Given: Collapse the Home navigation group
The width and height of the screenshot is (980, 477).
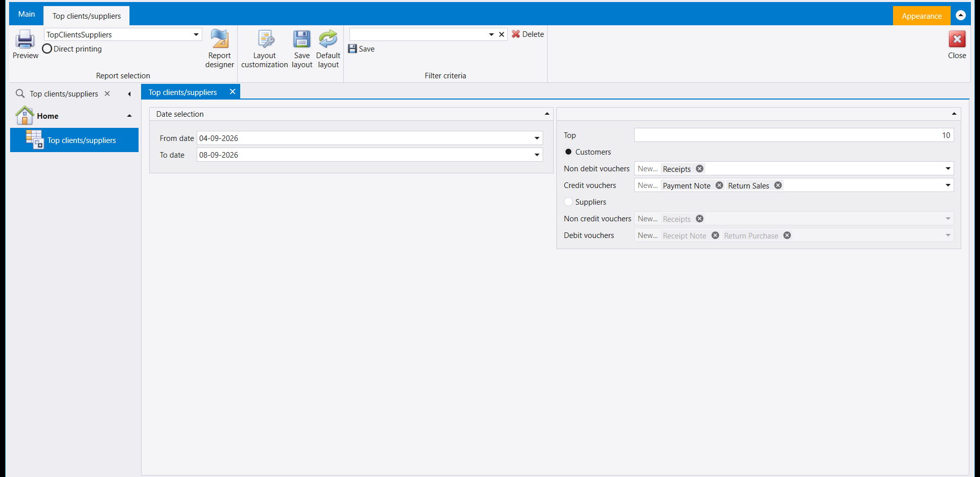Looking at the screenshot, I should point(129,116).
